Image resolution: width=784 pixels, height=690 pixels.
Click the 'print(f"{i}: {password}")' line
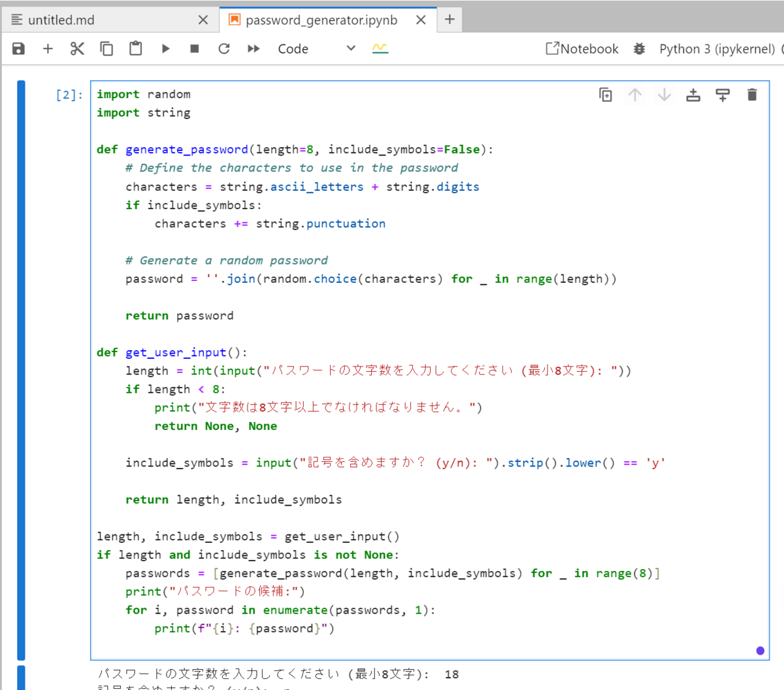click(244, 628)
